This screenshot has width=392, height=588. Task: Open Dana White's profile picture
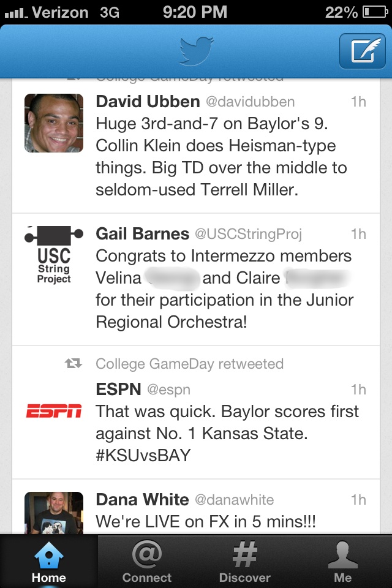[x=54, y=513]
